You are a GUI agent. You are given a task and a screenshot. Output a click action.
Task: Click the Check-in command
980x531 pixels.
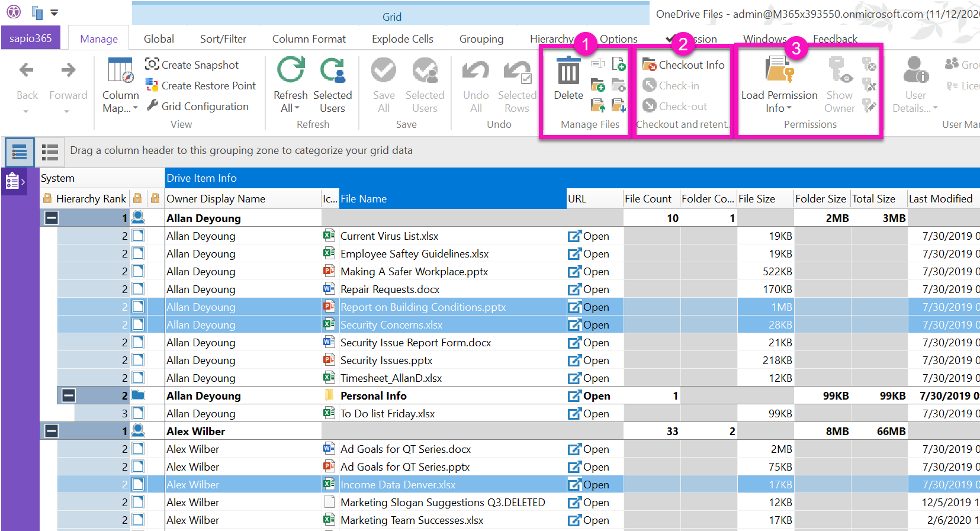click(671, 85)
